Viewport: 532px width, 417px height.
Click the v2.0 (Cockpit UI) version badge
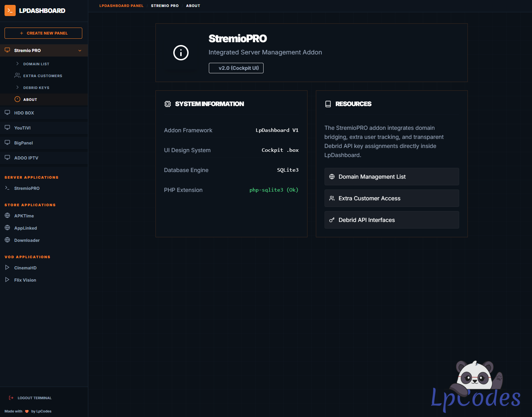236,68
